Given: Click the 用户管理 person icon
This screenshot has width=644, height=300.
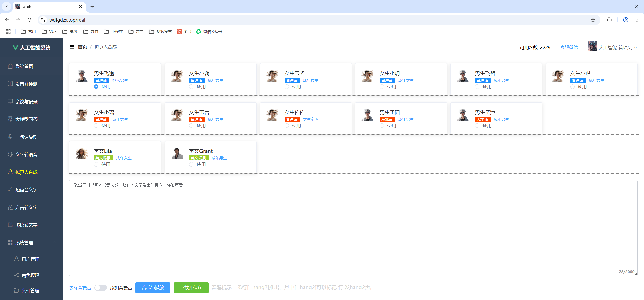Looking at the screenshot, I should (x=16, y=259).
